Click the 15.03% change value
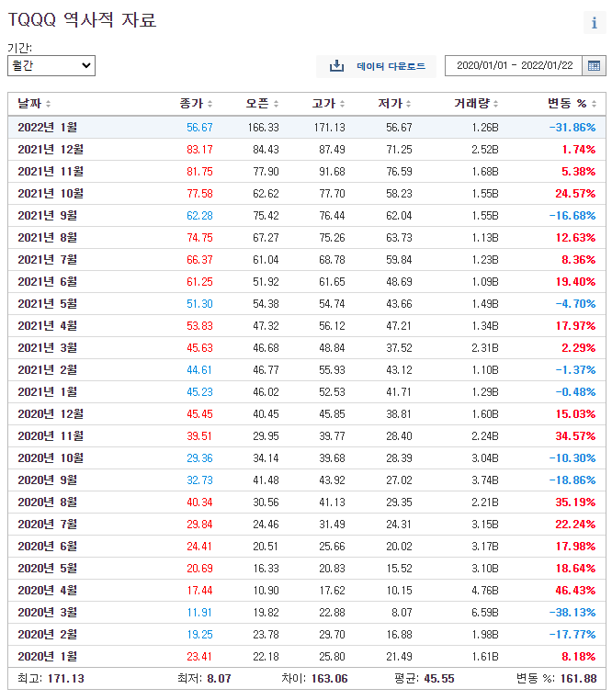 (575, 414)
